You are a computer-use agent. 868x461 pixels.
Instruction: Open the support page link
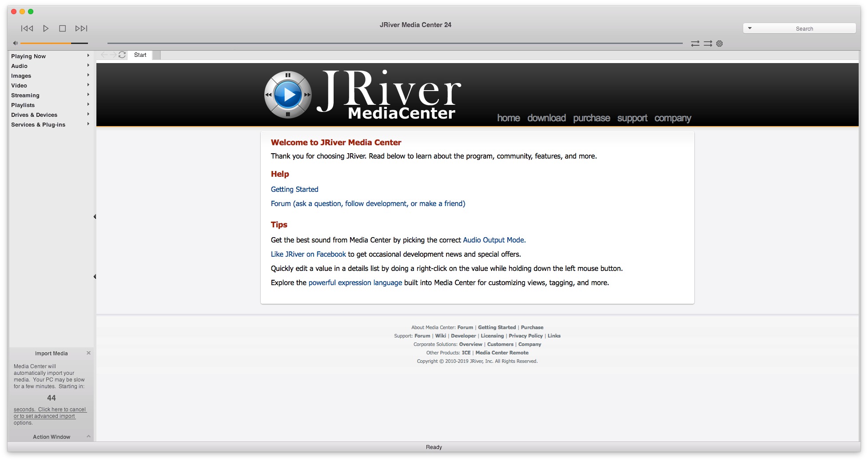click(x=632, y=118)
